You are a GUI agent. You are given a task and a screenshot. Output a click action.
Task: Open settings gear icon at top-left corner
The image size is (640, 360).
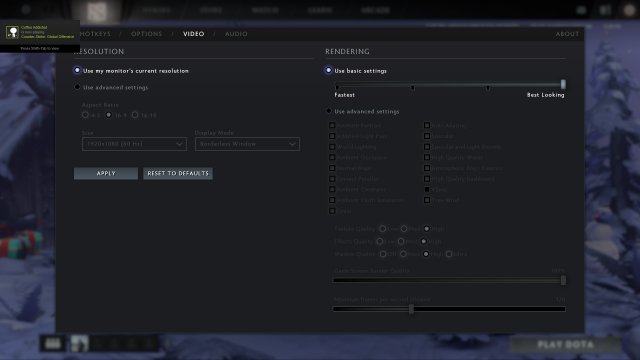click(26, 9)
